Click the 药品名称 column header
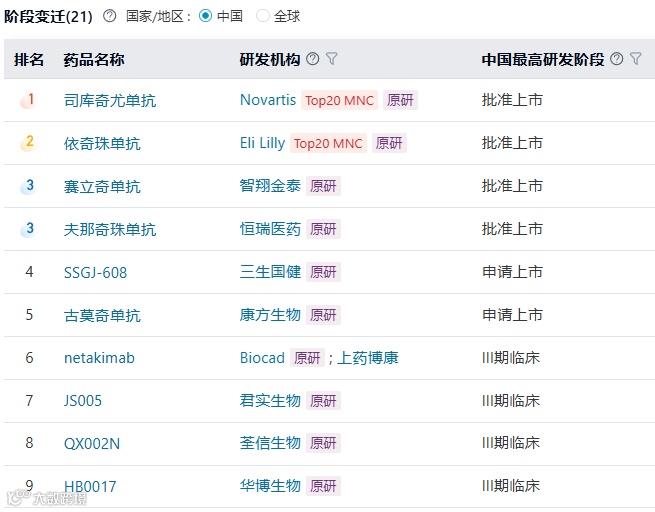Viewport: 655px width, 512px height. [x=94, y=59]
